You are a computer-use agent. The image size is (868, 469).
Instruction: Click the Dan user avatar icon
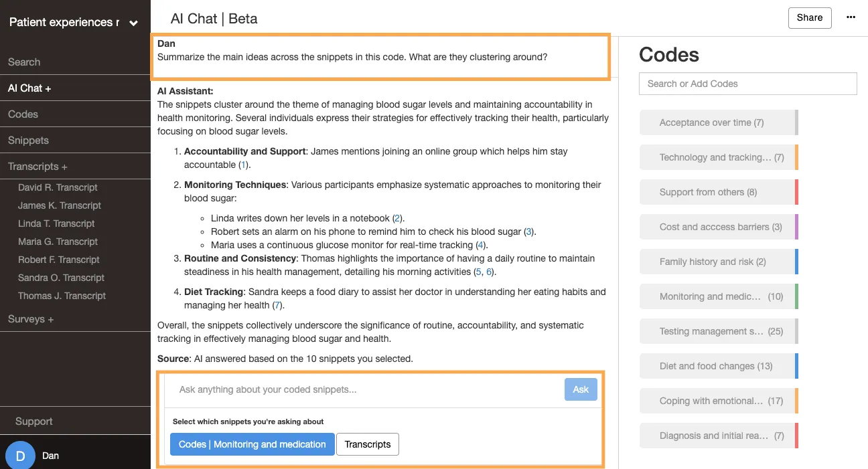point(20,456)
